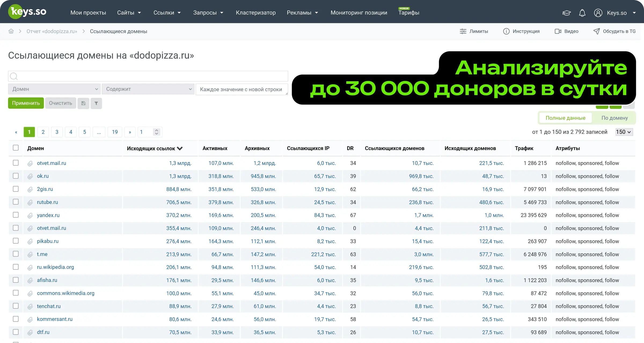Click the link icon beside tenchat.ru
This screenshot has width=644, height=343.
pyautogui.click(x=30, y=306)
